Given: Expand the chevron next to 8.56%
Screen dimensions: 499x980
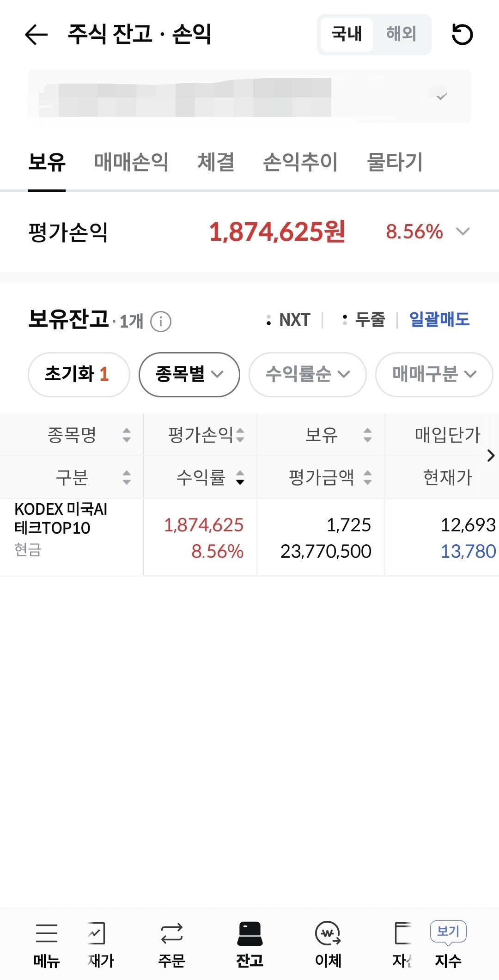Looking at the screenshot, I should coord(462,231).
